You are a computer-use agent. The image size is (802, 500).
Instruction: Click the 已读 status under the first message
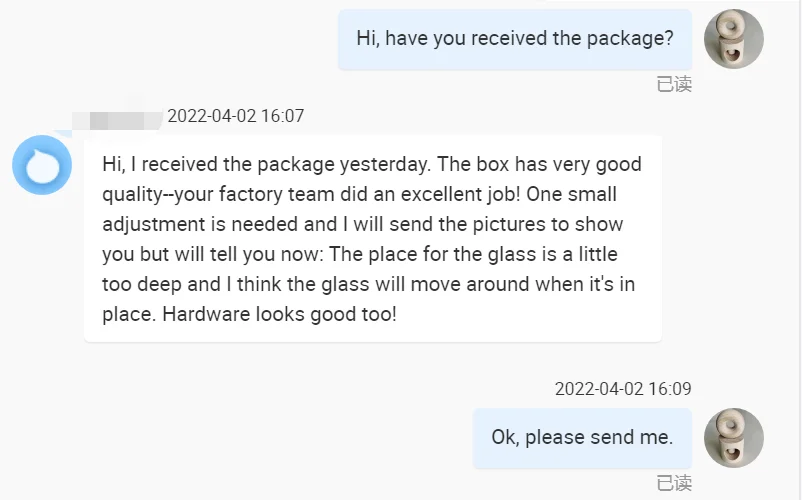(x=674, y=85)
